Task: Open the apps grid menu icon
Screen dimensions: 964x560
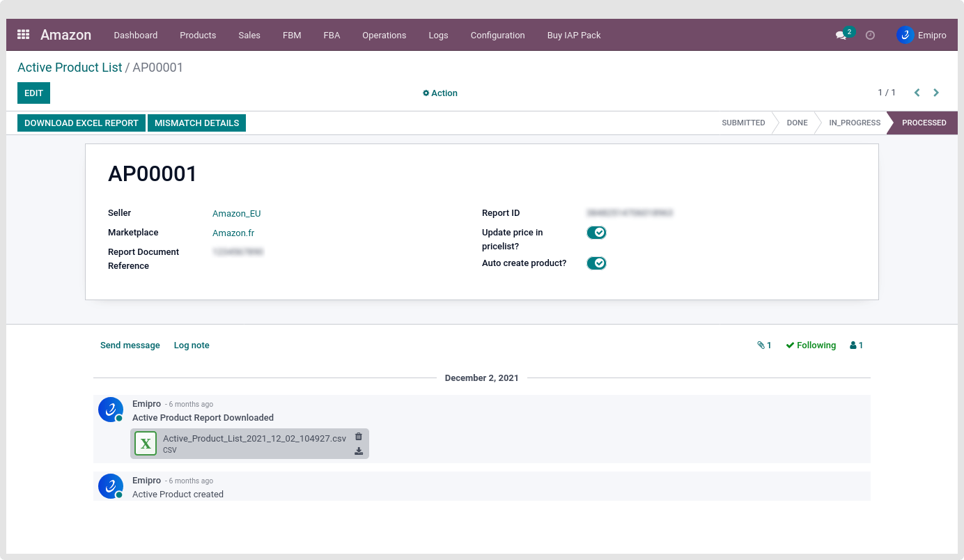Action: click(23, 34)
